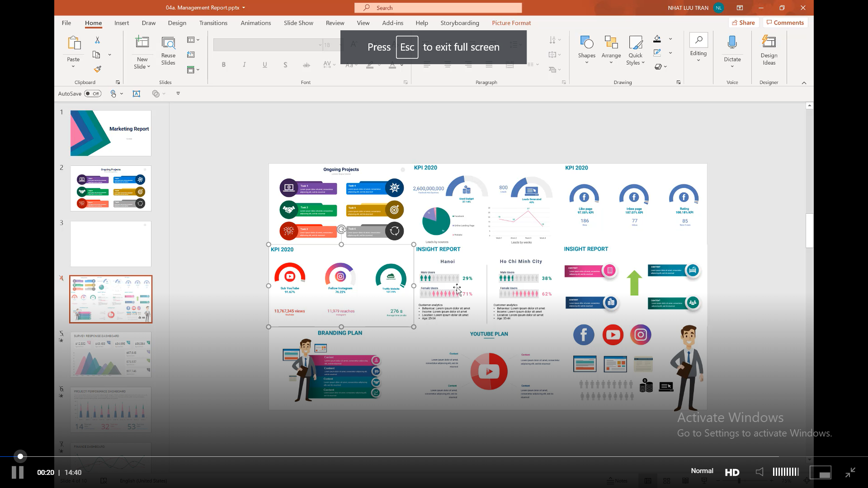
Task: Open the Layout dropdown
Action: tap(193, 40)
